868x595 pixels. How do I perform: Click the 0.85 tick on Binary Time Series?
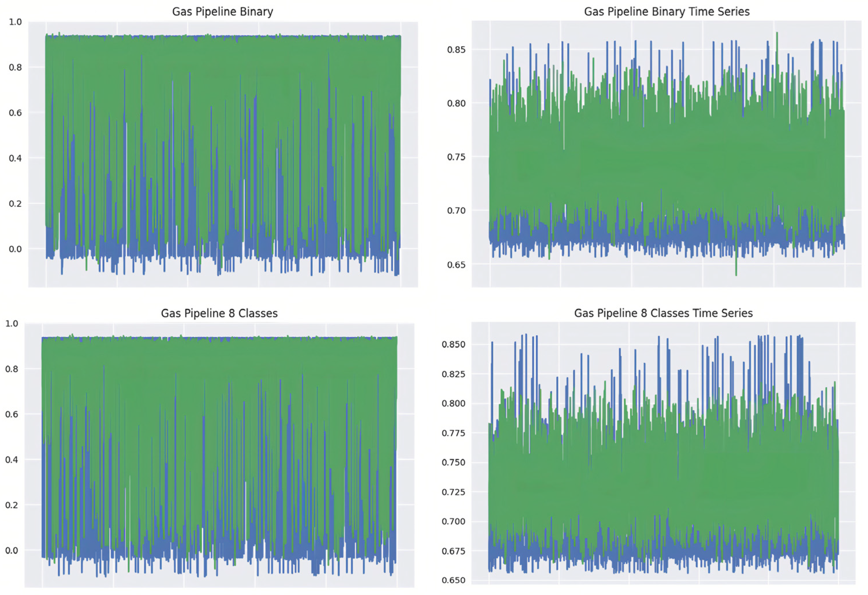456,50
